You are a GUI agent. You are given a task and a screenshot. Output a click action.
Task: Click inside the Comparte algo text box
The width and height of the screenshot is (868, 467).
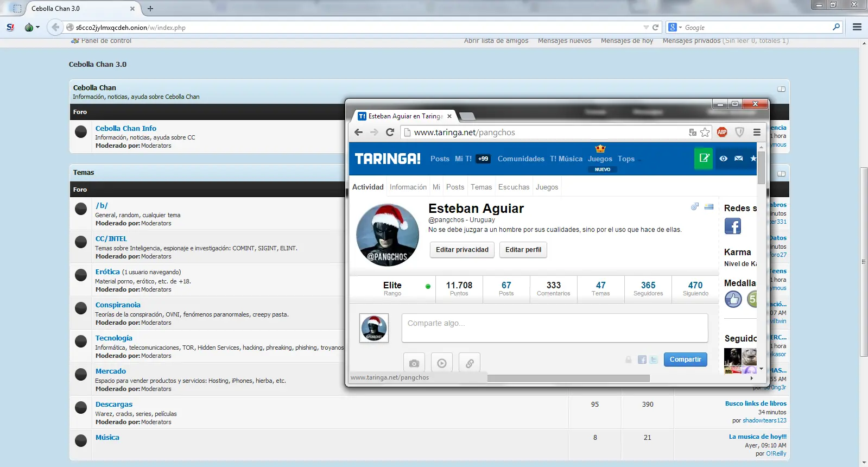555,328
